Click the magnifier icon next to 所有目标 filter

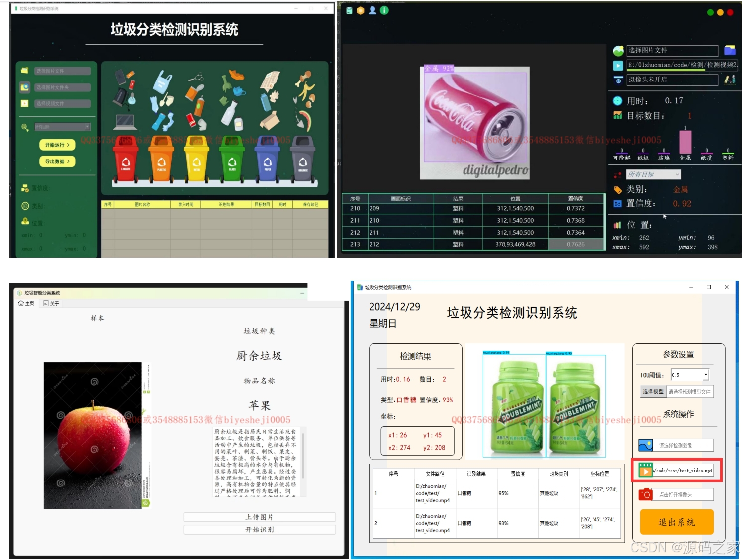pyautogui.click(x=24, y=127)
